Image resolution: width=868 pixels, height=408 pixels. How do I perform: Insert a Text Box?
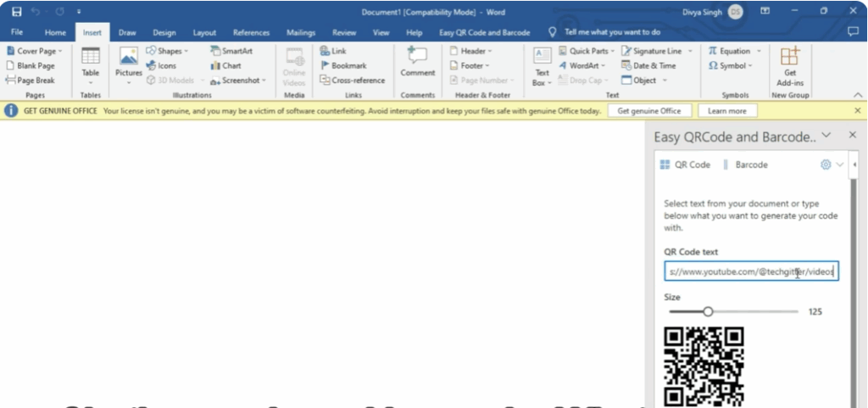pyautogui.click(x=542, y=65)
